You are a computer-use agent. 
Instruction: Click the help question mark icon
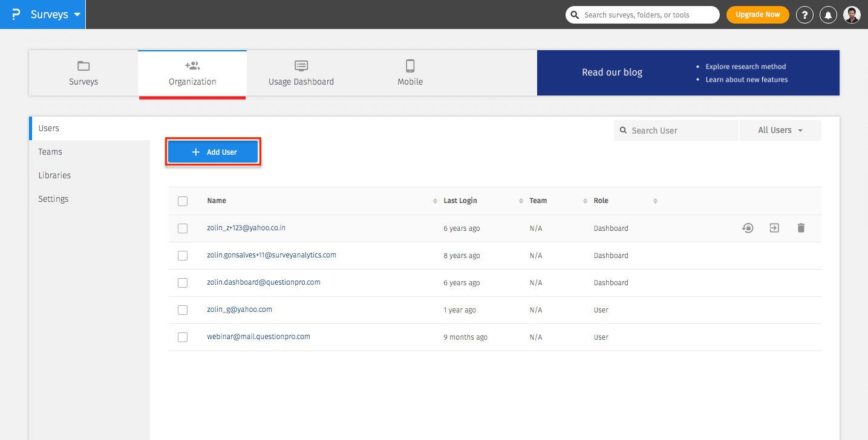804,15
